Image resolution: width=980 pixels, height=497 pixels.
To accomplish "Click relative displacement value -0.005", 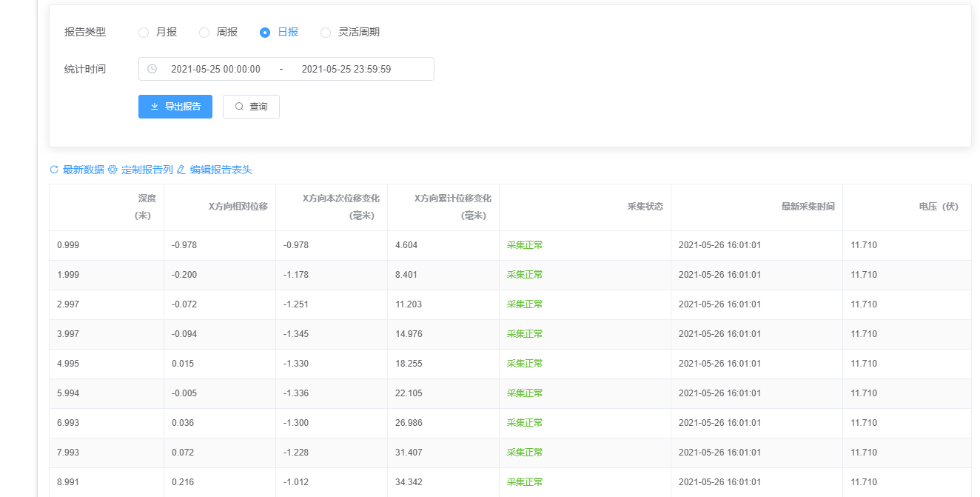I will click(184, 393).
